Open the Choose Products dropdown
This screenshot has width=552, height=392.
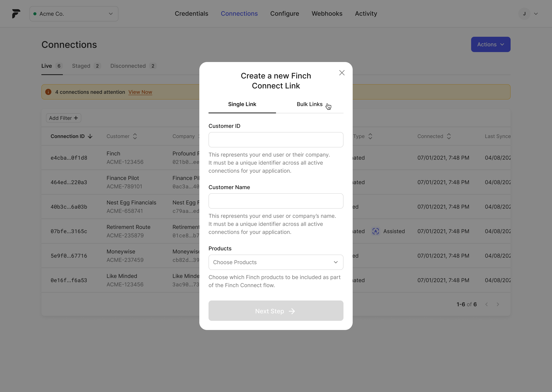pyautogui.click(x=276, y=262)
